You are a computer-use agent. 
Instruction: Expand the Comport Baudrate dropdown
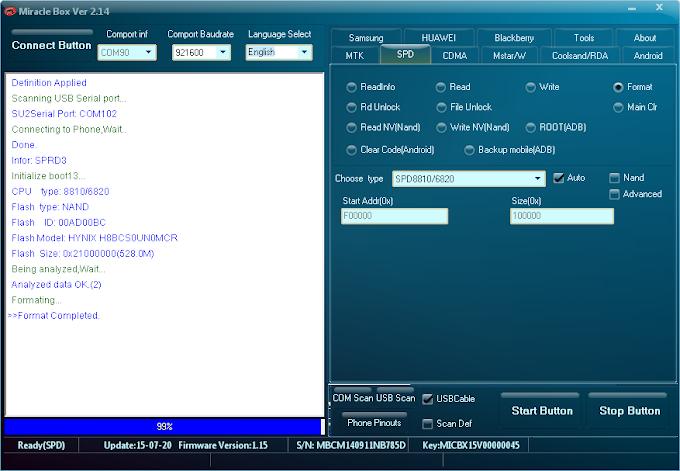[201, 52]
